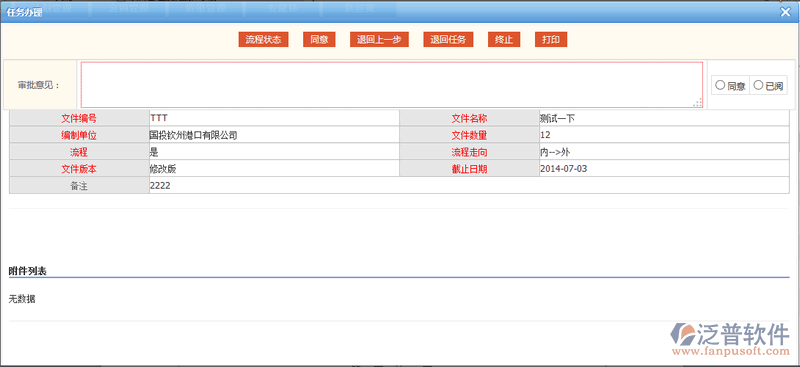Click the 附件列表 section heading

tap(28, 271)
